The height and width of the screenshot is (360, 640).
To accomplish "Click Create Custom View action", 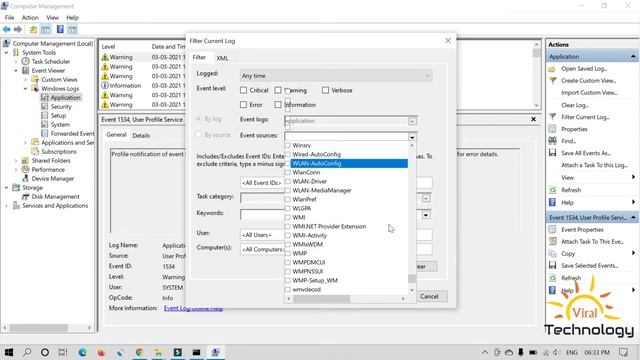I will [x=588, y=81].
